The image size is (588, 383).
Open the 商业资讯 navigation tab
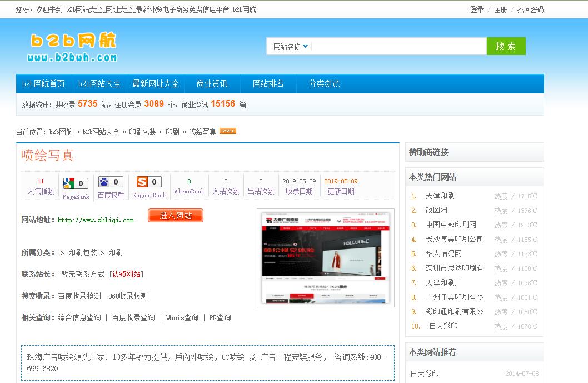click(x=212, y=84)
